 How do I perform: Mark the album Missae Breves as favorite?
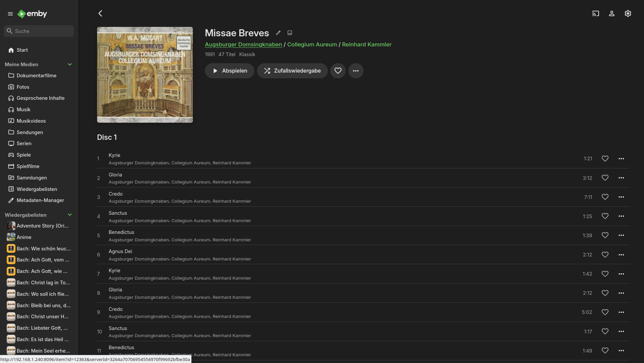click(x=338, y=71)
